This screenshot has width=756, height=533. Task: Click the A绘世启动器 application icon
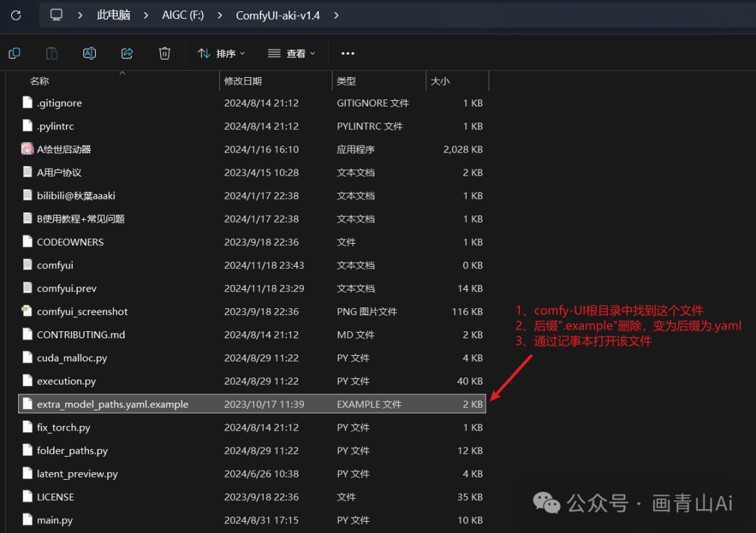[x=27, y=148]
